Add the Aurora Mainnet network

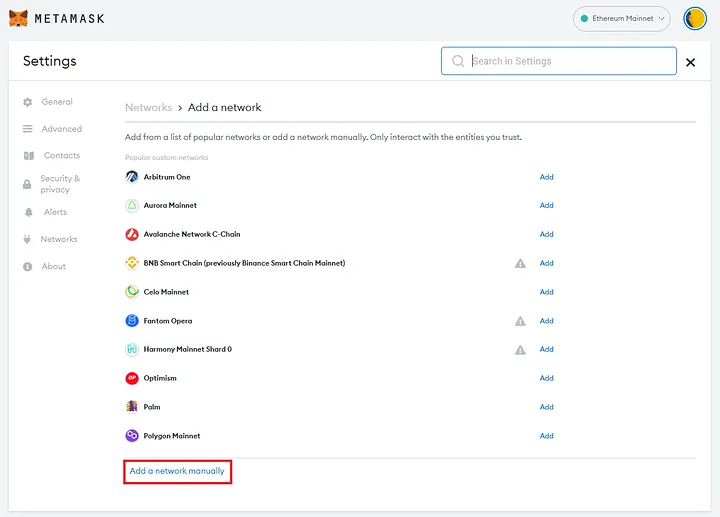[x=546, y=205]
